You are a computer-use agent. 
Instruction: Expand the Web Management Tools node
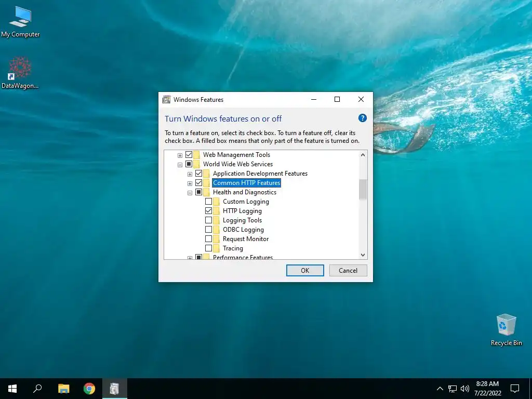point(180,155)
